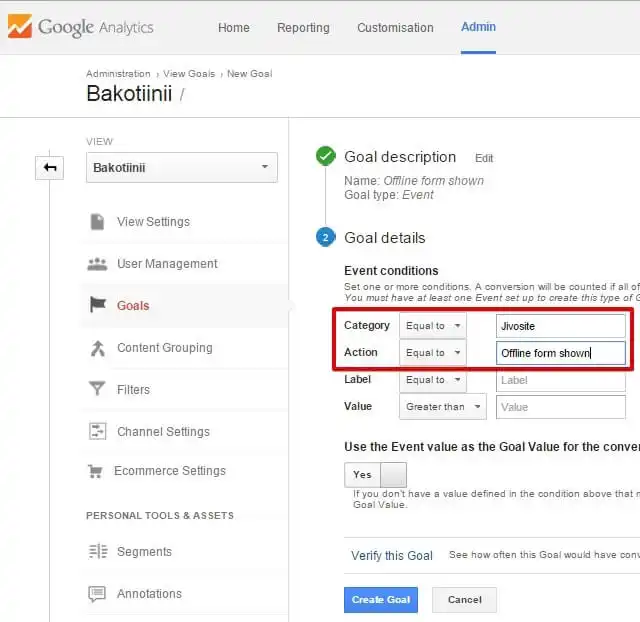This screenshot has height=622, width=640.
Task: Click the Filters funnel icon
Action: tap(98, 390)
